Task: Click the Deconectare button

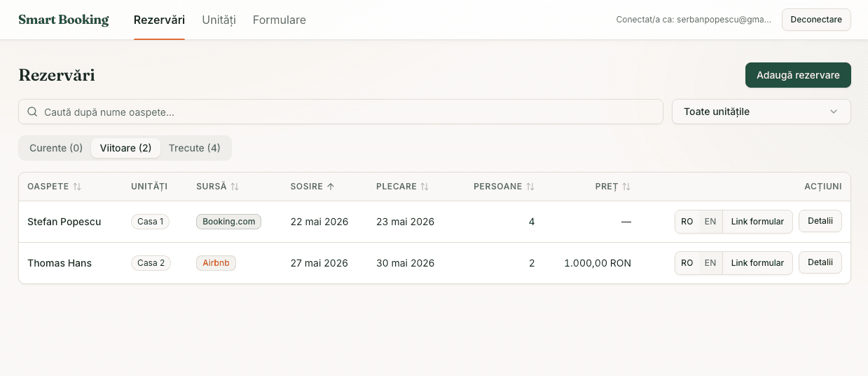Action: [816, 20]
